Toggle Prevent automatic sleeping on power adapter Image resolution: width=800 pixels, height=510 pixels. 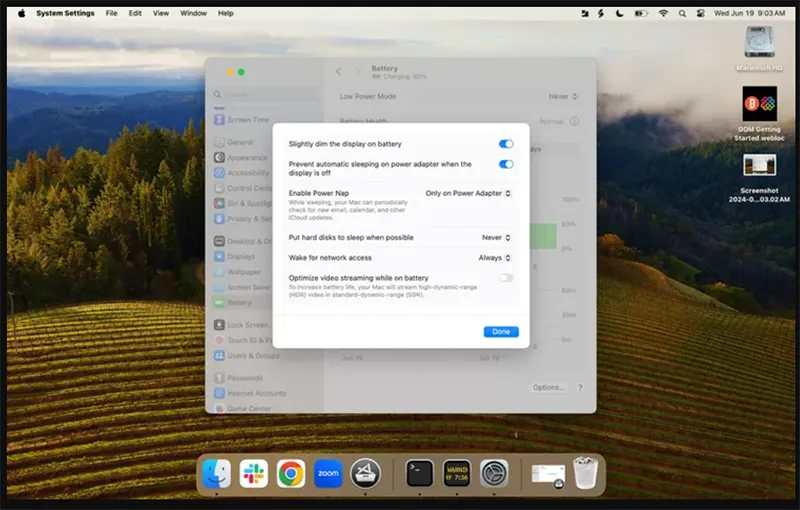pos(506,164)
